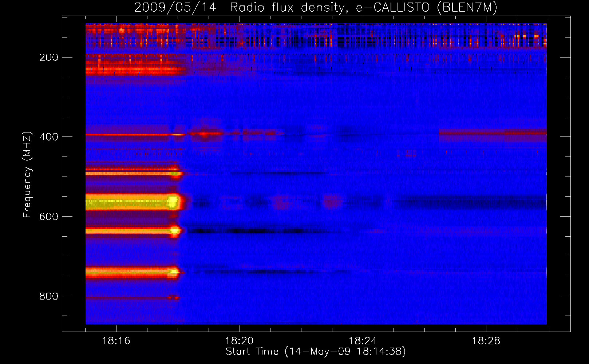Click the 'Start Time (14-May-09 18:14:38)' axis label
The image size is (589, 364).
[x=315, y=351]
